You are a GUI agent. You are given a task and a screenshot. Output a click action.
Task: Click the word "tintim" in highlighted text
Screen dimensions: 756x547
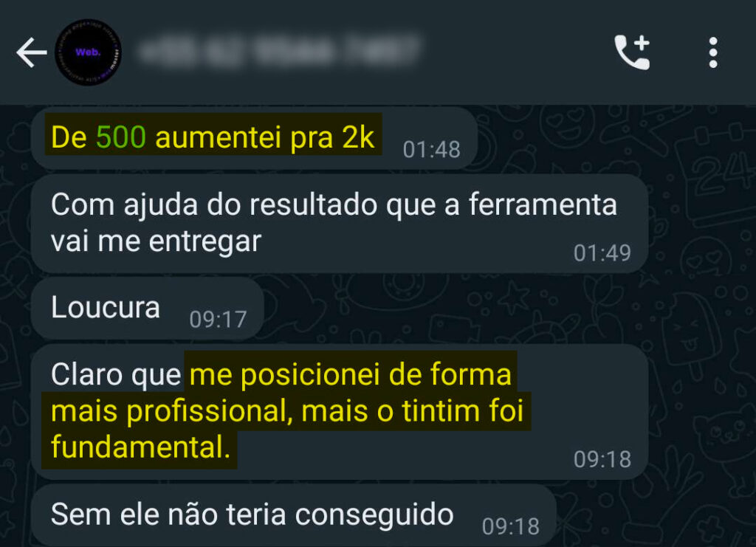[x=441, y=411]
